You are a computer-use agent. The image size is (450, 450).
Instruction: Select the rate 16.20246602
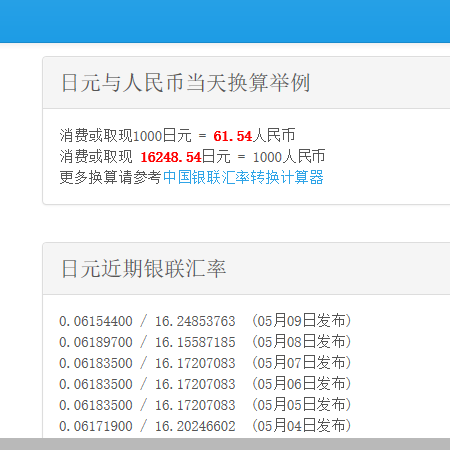click(x=195, y=426)
